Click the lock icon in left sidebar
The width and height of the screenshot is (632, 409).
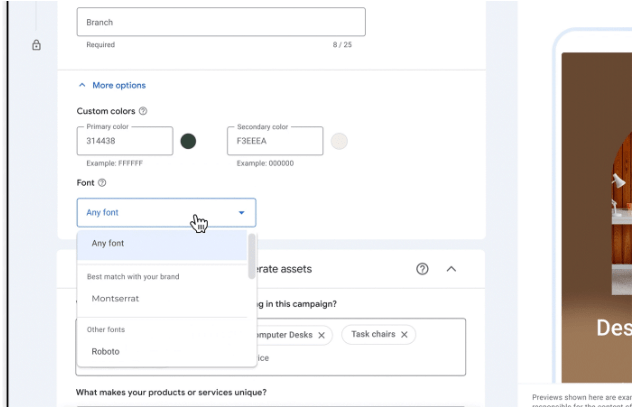coord(36,45)
